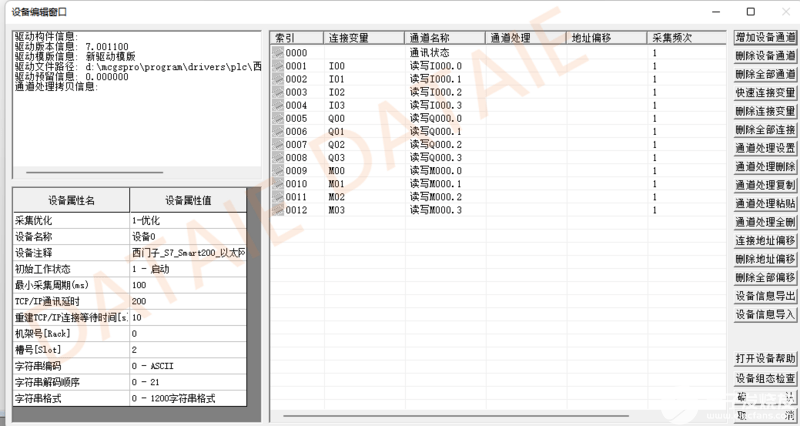Select the 通道处理 column header
Screen dimensions: 800x426
pyautogui.click(x=526, y=38)
